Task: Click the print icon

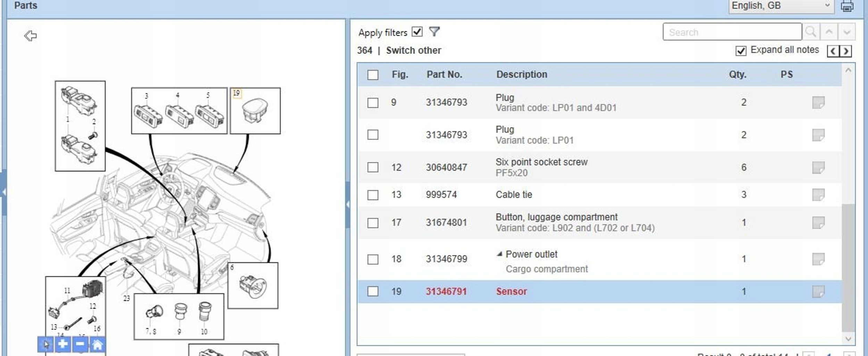Action: 847,6
